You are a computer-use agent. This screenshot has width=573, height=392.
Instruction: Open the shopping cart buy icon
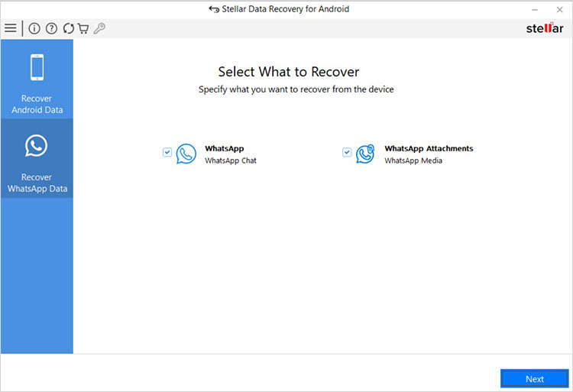point(83,28)
